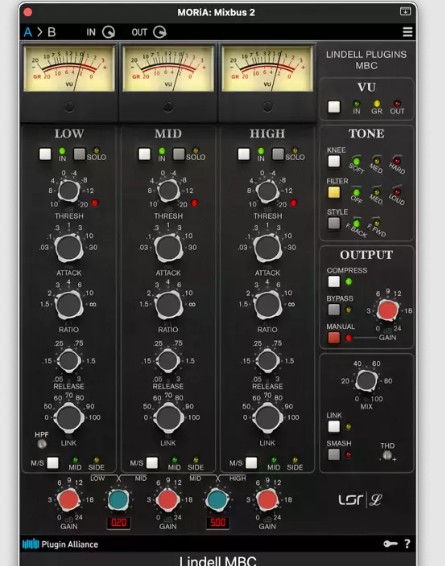Toggle the red MANUAL gain button

click(334, 338)
